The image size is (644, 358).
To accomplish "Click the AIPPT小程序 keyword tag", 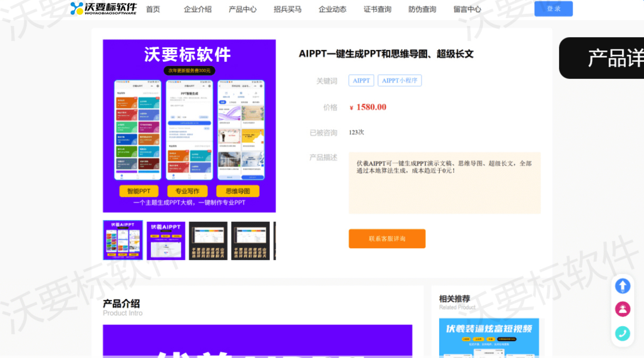I will (x=399, y=80).
